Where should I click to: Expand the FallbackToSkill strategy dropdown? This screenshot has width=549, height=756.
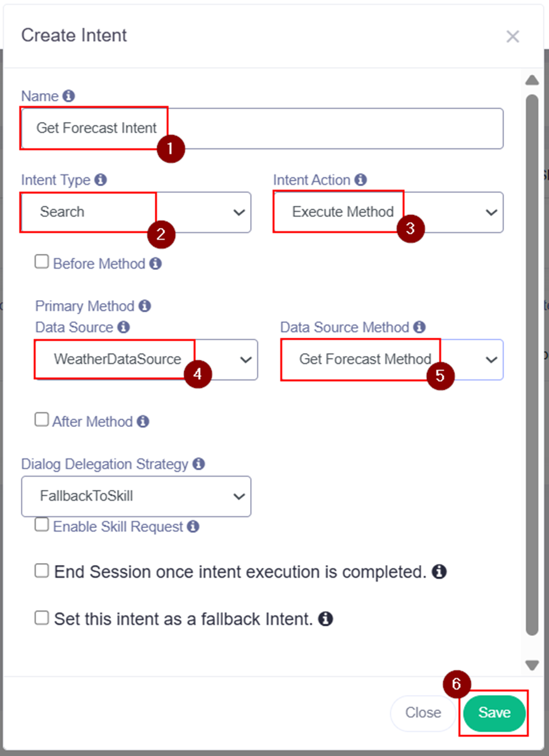[136, 496]
